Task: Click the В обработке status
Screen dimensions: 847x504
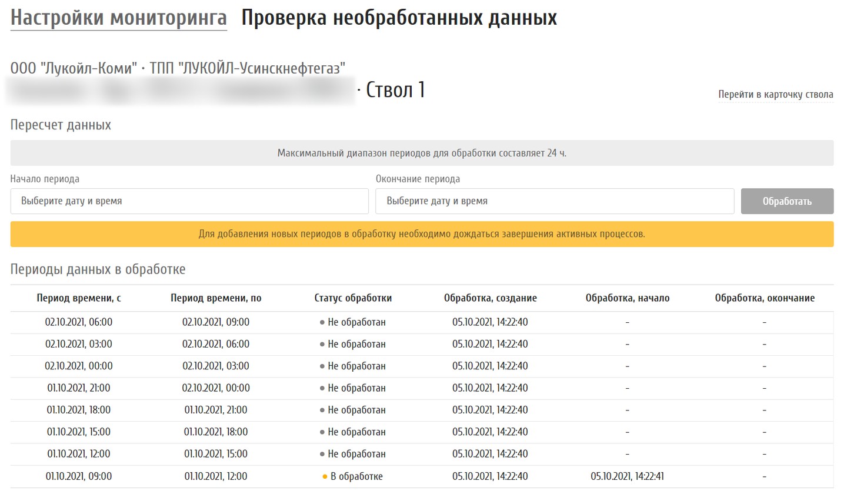Action: pyautogui.click(x=356, y=476)
